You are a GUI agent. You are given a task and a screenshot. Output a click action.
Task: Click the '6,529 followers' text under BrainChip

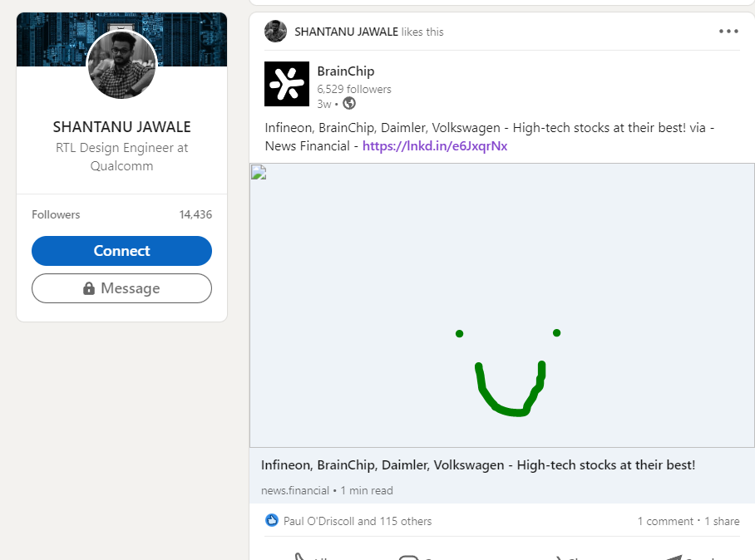tap(354, 89)
